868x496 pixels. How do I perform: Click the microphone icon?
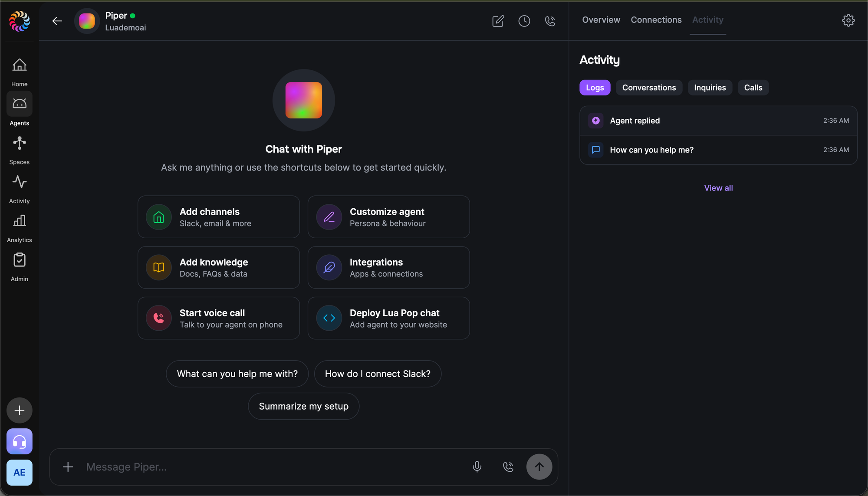pos(477,467)
